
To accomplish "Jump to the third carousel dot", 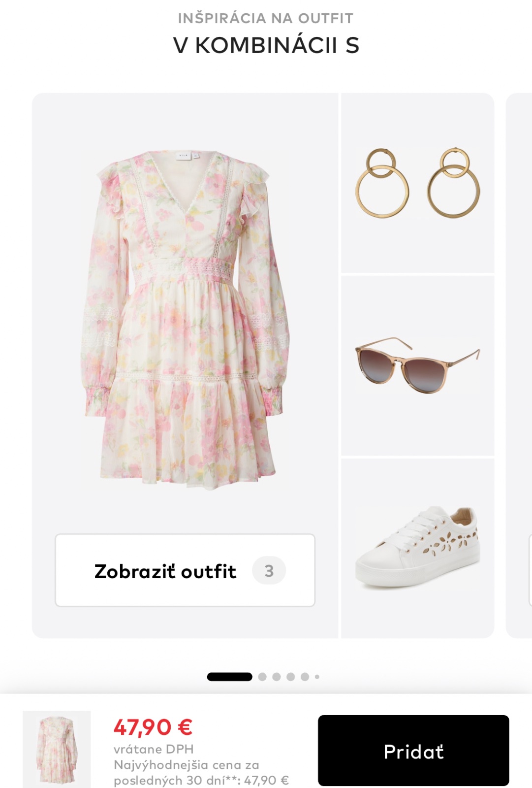I will pos(277,677).
